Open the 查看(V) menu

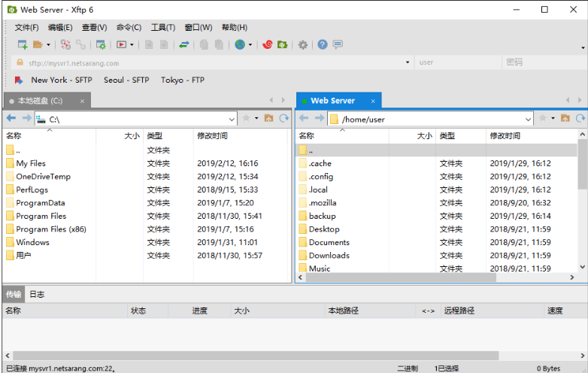(x=95, y=27)
